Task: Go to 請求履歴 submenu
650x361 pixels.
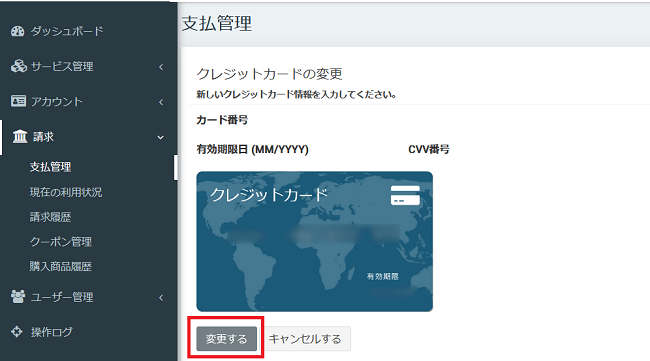Action: (x=50, y=217)
